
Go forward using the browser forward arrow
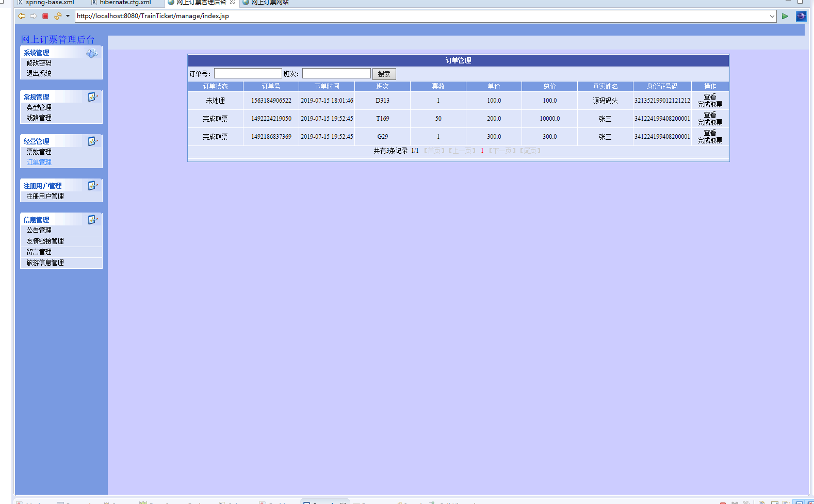coord(34,16)
